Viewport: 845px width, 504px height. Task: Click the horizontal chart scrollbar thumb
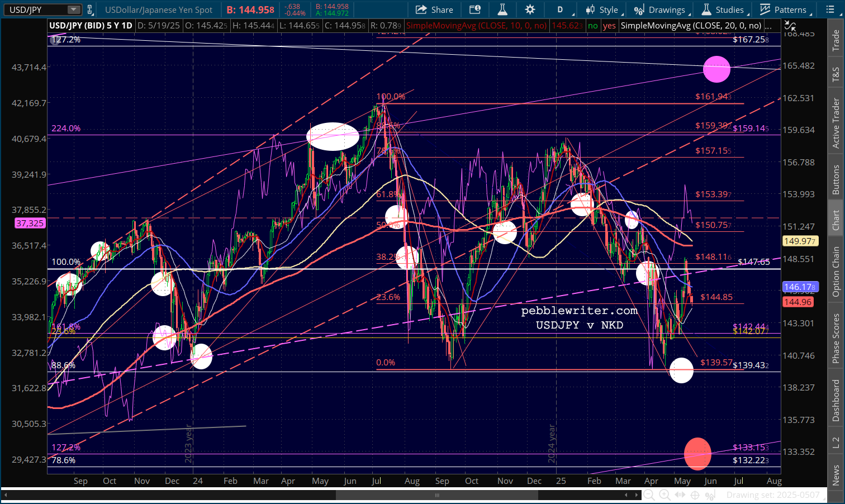[436, 495]
